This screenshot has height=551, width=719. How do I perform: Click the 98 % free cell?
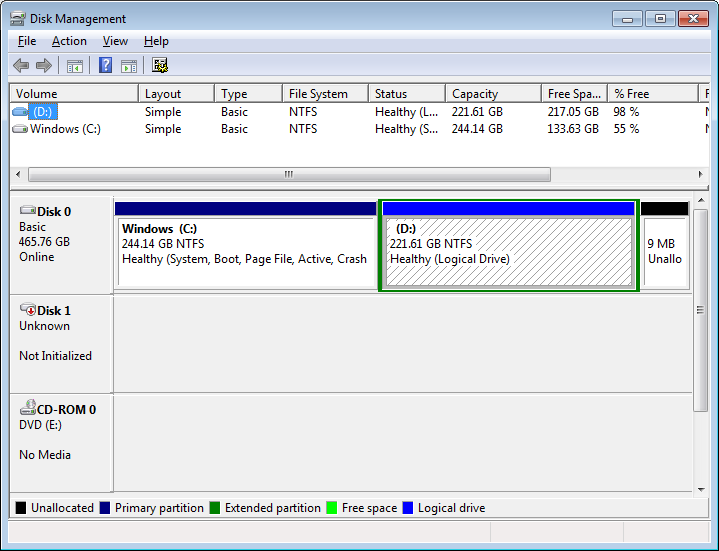[626, 112]
